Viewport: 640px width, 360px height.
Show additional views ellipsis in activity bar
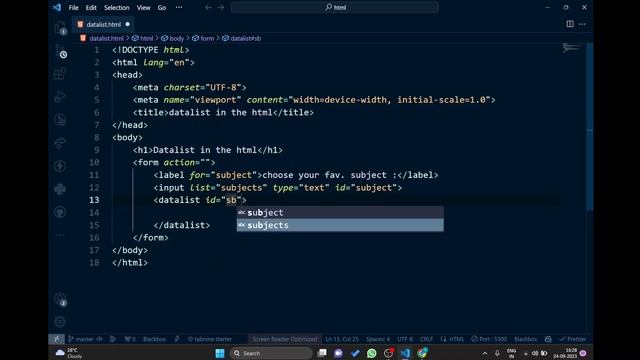point(60,235)
